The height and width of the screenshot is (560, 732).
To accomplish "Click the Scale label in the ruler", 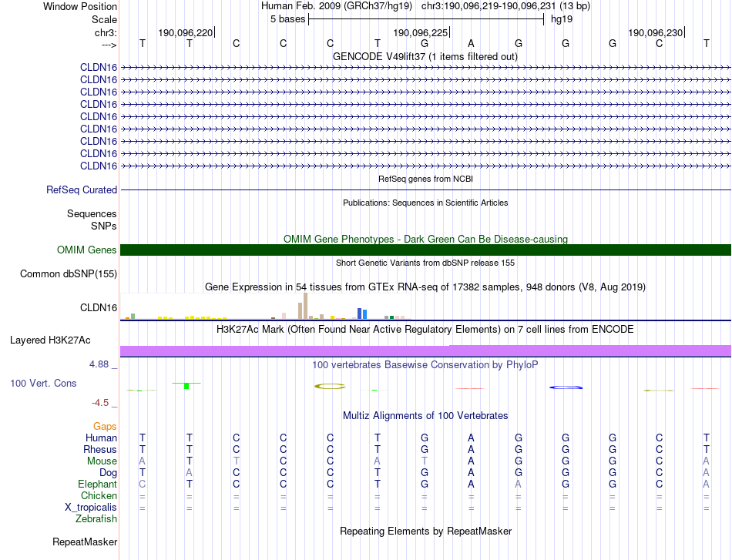I will coord(104,19).
